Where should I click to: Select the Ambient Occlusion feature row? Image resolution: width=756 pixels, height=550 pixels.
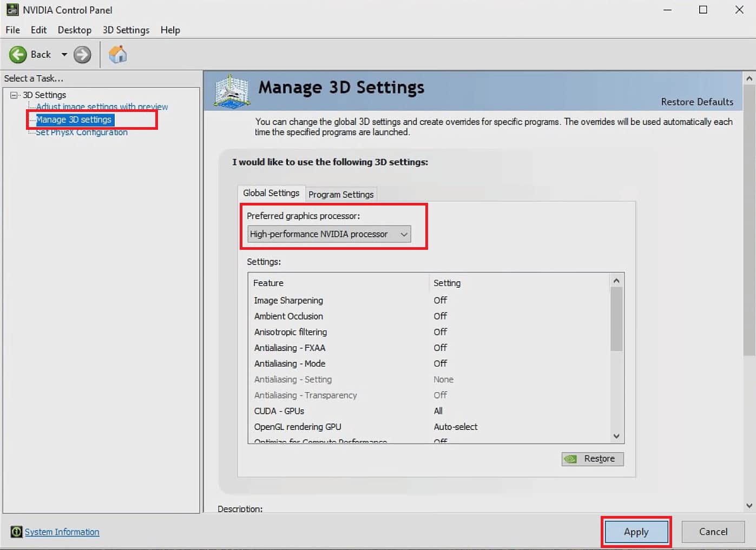430,316
